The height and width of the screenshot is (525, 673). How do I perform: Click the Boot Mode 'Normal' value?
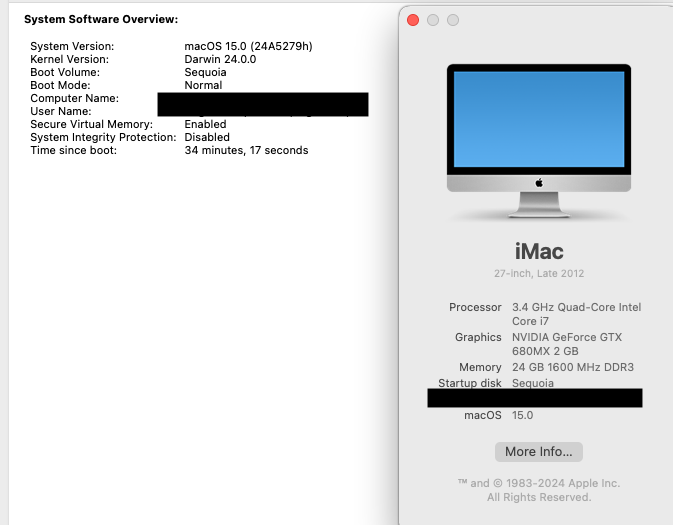point(203,85)
